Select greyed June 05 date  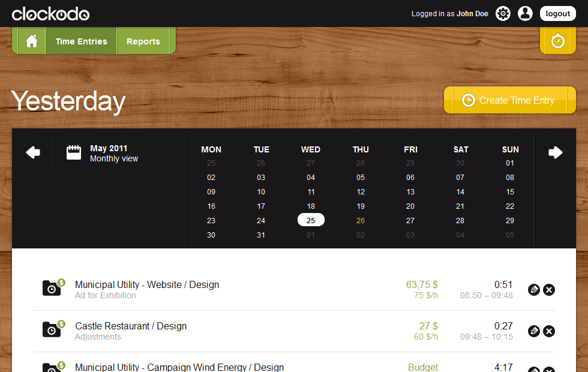coord(509,235)
